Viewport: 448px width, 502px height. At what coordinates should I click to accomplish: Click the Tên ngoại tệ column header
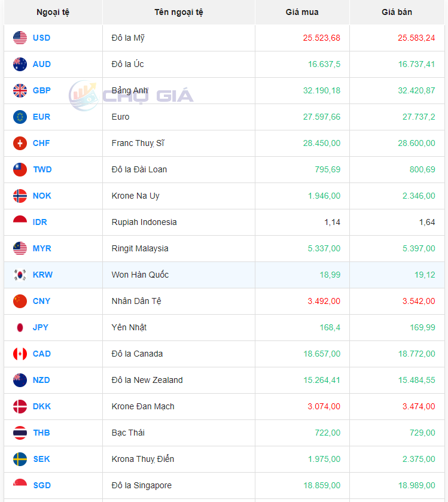(178, 12)
